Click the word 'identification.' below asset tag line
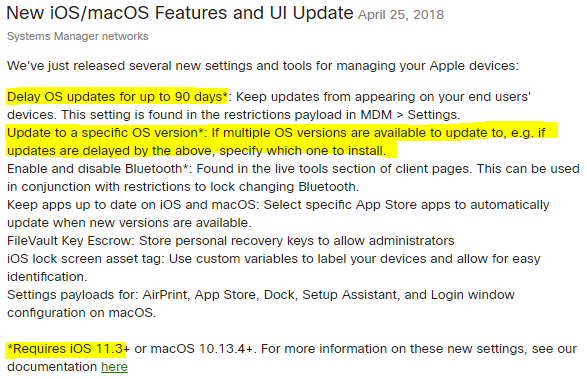The height and width of the screenshot is (379, 587). (x=47, y=277)
